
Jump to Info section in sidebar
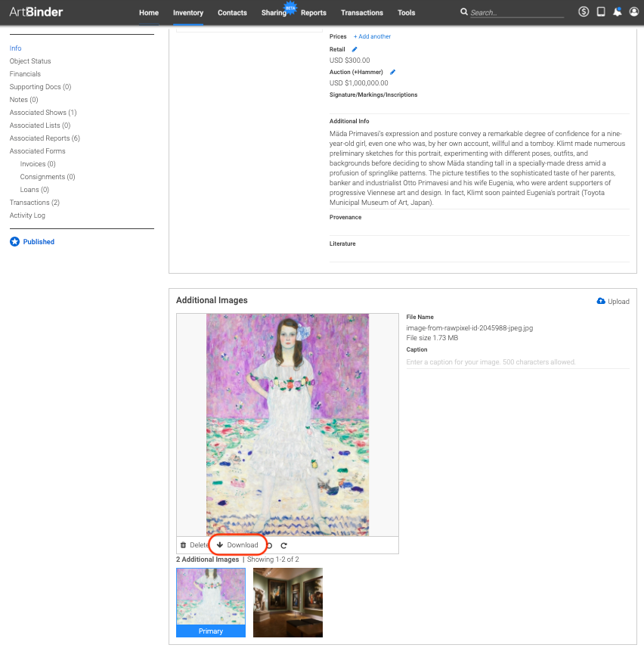15,48
